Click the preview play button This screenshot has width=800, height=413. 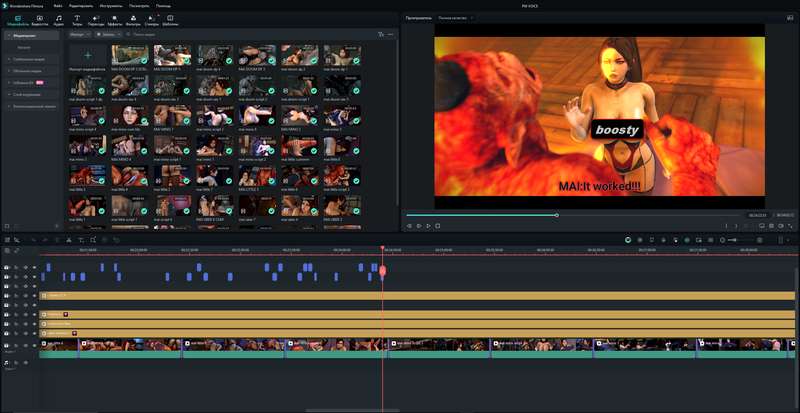tap(428, 226)
